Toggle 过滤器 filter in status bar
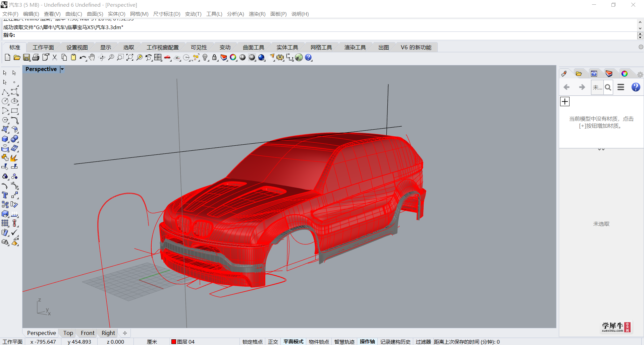644x345 pixels. (x=423, y=342)
